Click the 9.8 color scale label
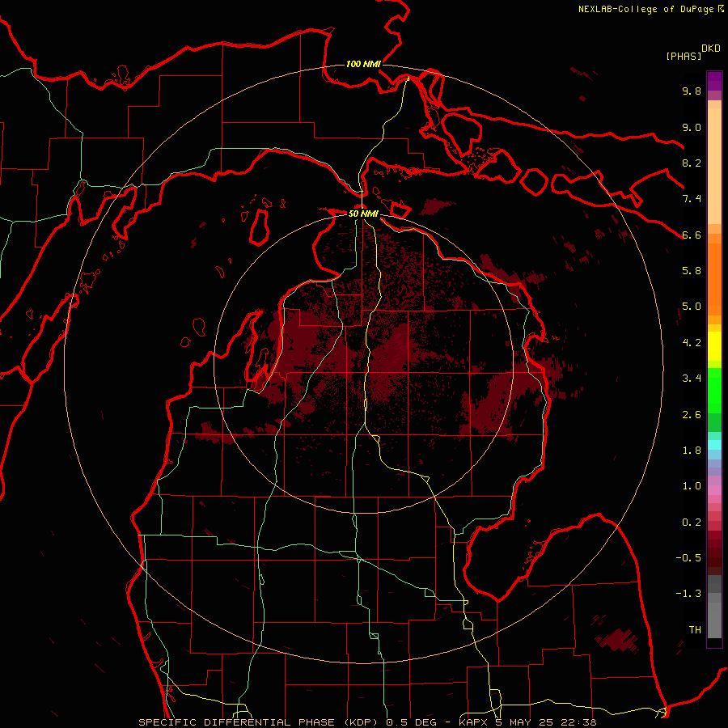728x728 pixels. [x=692, y=91]
